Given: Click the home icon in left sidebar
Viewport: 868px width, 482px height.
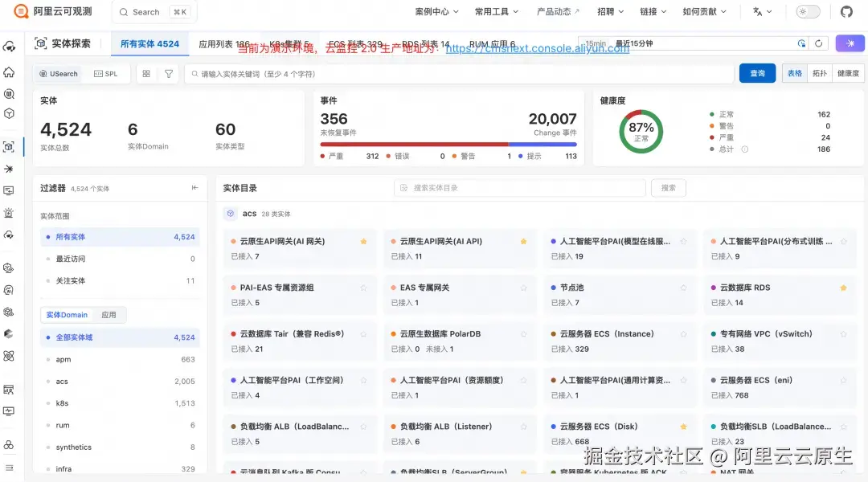Looking at the screenshot, I should pos(9,72).
